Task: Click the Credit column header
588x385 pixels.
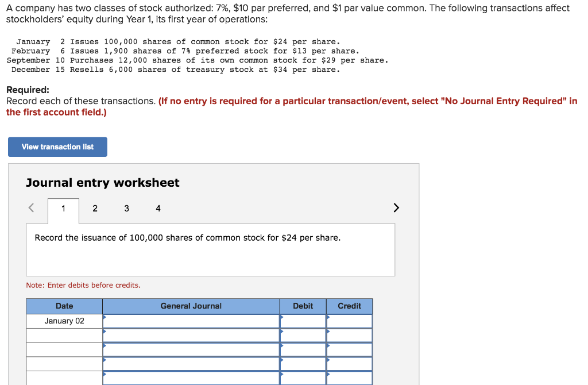Action: [350, 306]
